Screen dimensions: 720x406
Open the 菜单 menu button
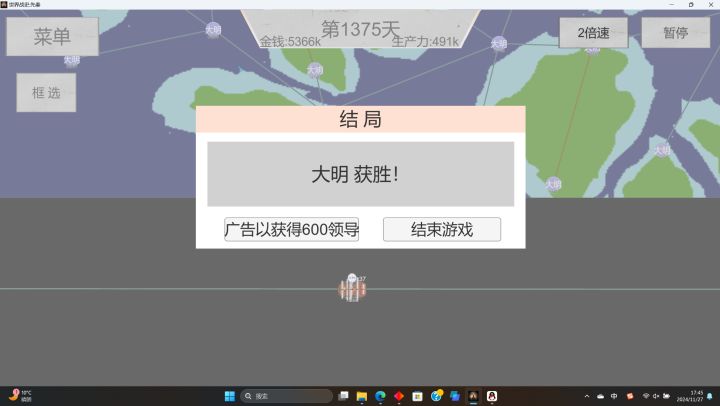[52, 36]
